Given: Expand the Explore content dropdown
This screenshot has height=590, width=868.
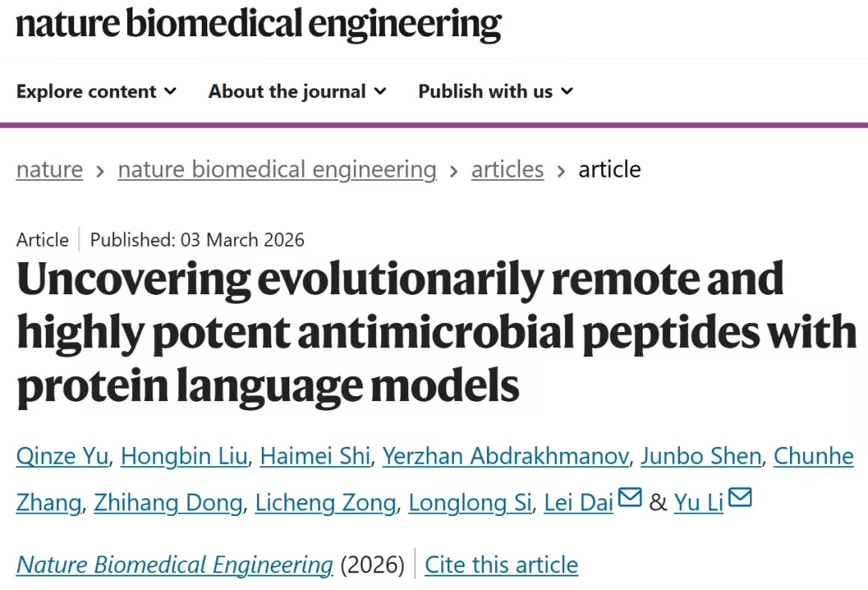Looking at the screenshot, I should 96,92.
